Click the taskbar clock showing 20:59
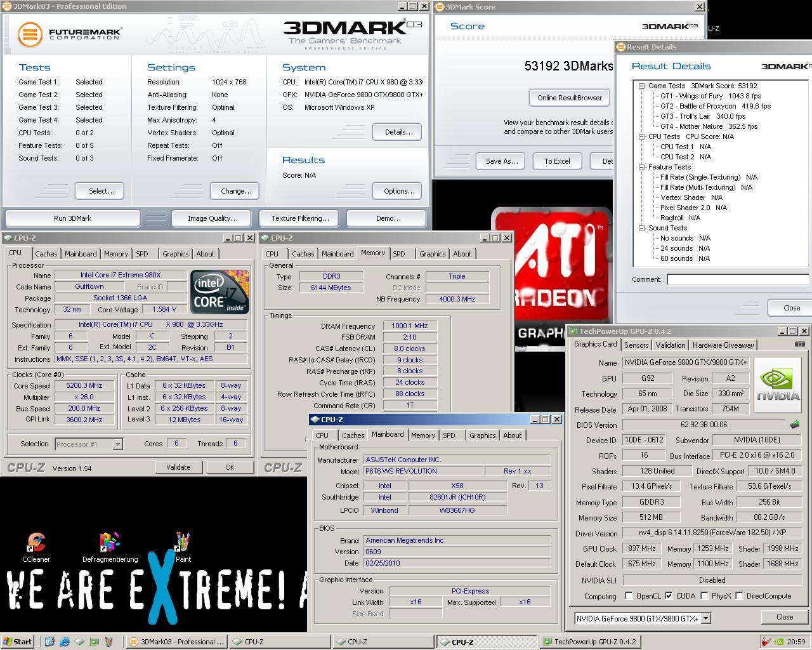 coord(796,642)
